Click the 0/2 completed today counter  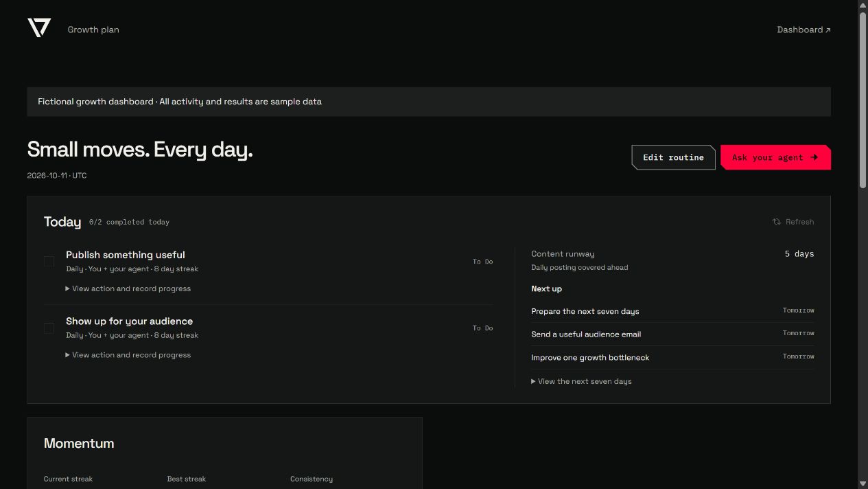[129, 222]
